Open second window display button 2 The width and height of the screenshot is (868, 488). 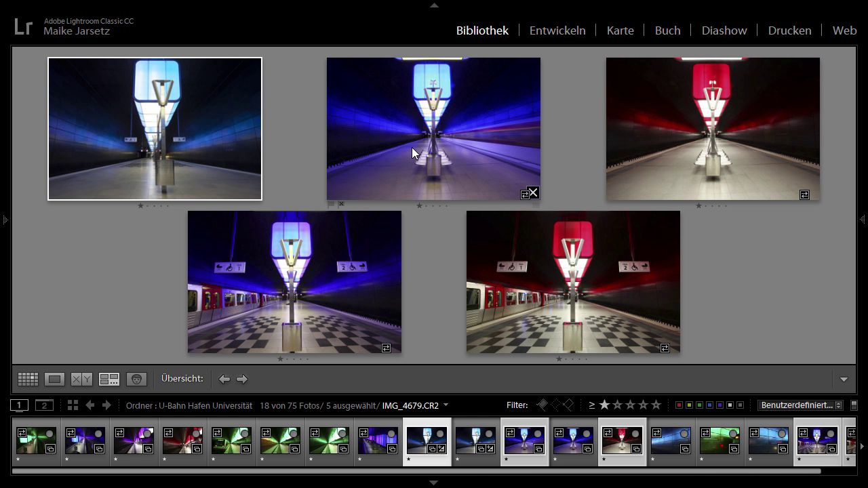44,405
